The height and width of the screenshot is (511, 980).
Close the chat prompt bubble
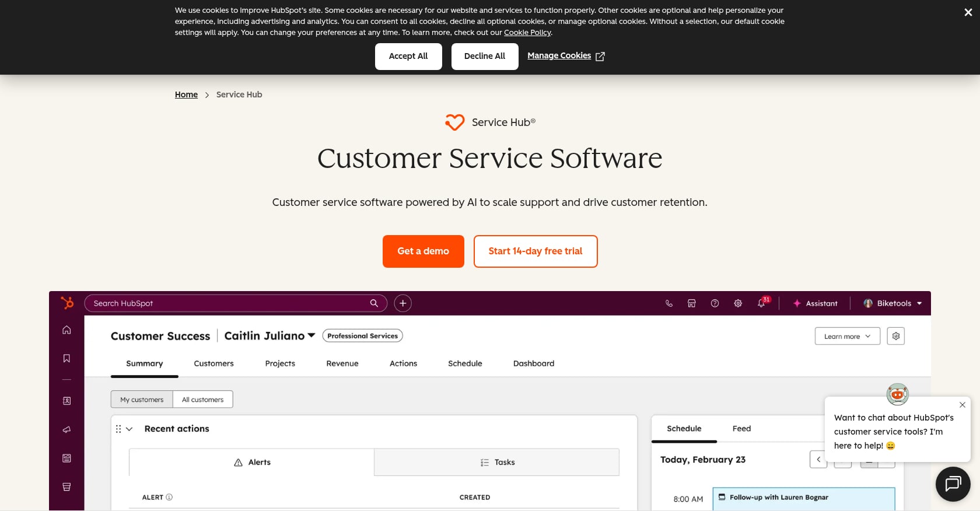(x=963, y=405)
